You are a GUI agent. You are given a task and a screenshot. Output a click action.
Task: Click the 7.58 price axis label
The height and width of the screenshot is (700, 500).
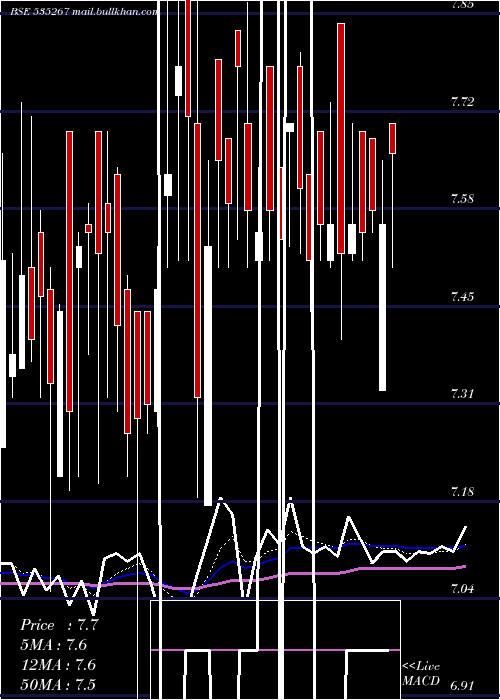point(462,199)
